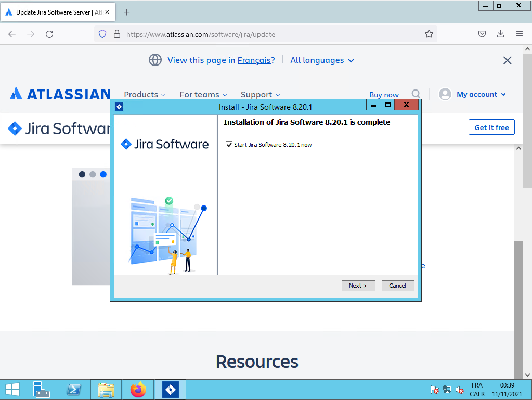Select the Update Jira Software Server tab
This screenshot has height=400, width=532.
(58, 12)
